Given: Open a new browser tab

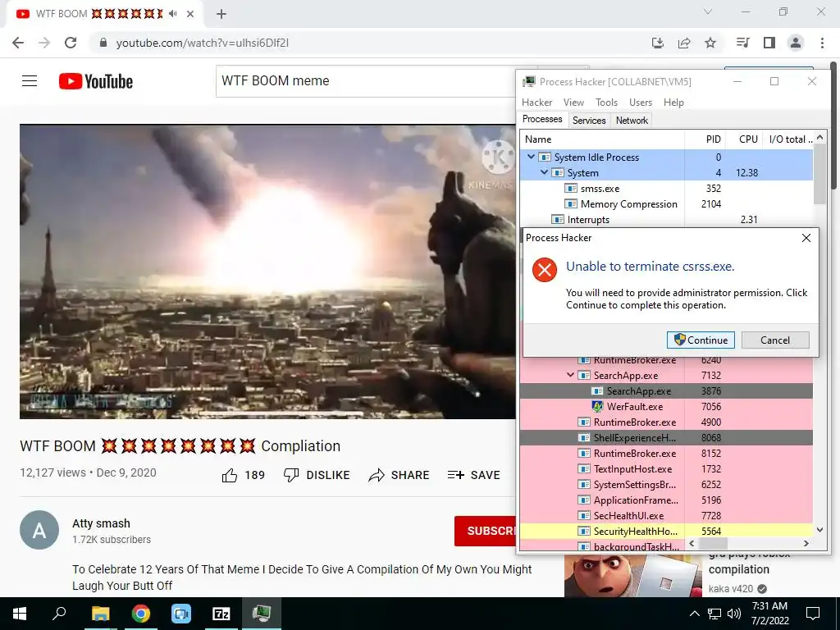Looking at the screenshot, I should pos(221,14).
